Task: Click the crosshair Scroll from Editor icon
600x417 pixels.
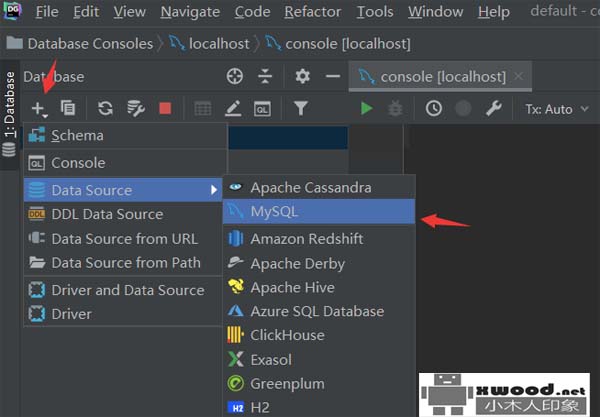Action: click(235, 76)
